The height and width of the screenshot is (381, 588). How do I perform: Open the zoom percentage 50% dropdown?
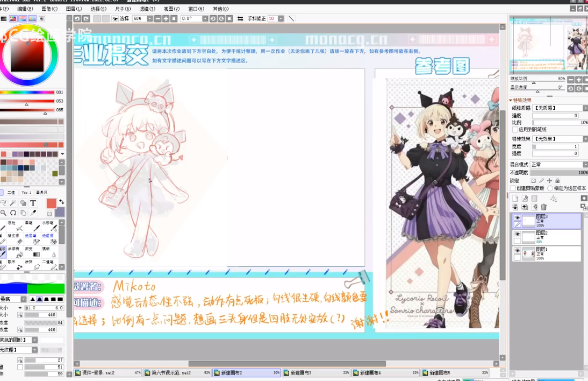pos(149,18)
